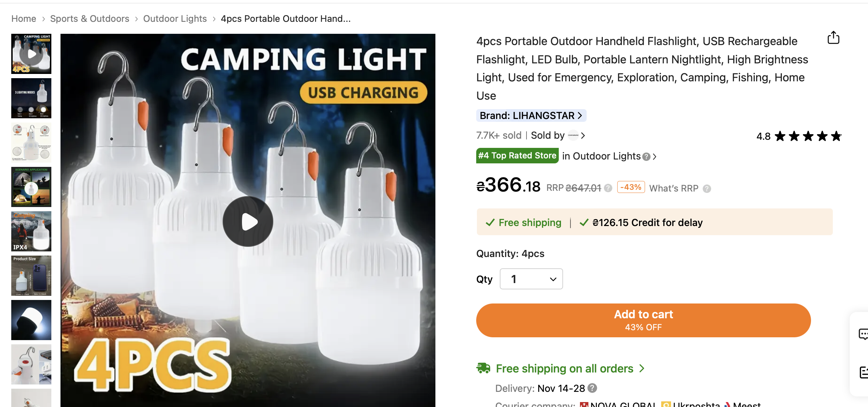Expand Free shipping on all orders details
The height and width of the screenshot is (407, 868).
click(x=642, y=368)
